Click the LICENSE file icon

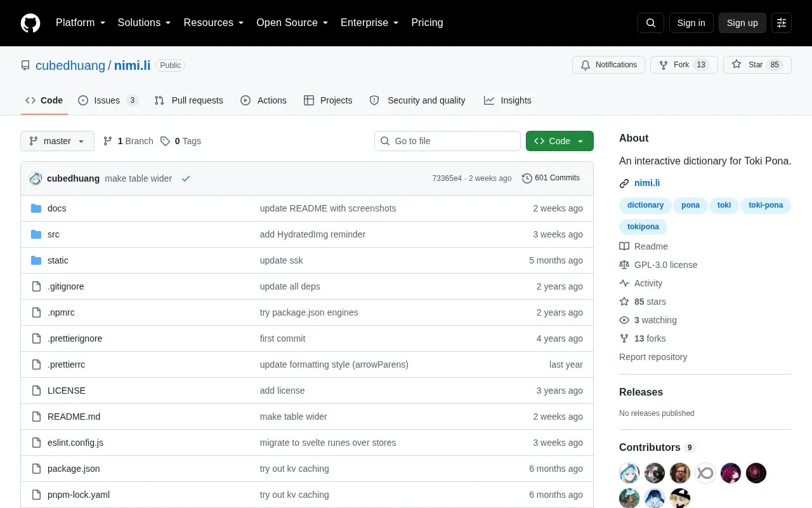36,391
